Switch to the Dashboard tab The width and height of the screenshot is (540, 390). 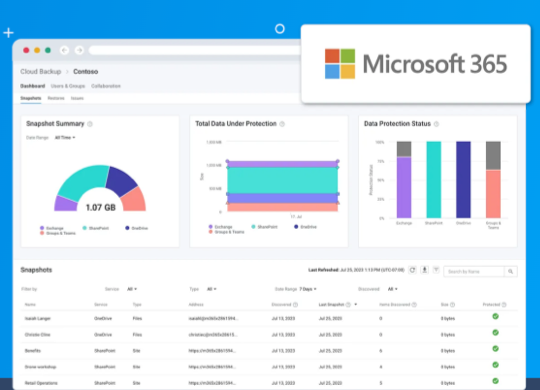[x=32, y=86]
